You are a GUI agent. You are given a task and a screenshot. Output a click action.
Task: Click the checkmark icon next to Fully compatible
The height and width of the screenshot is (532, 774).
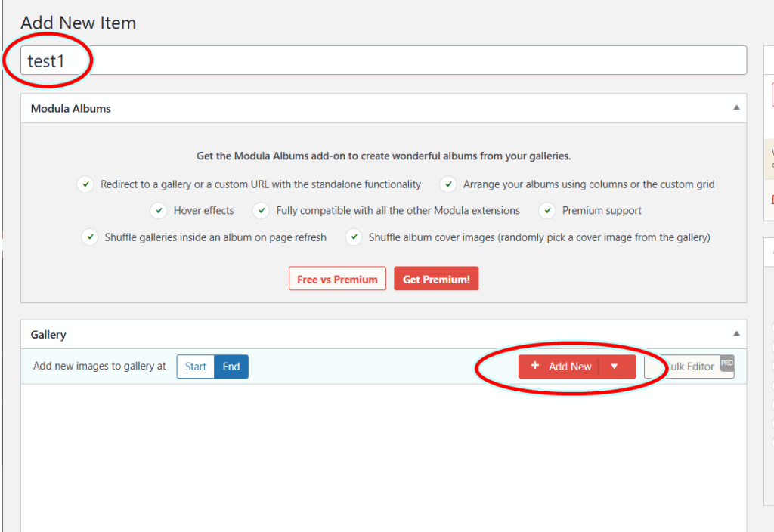[x=261, y=211]
